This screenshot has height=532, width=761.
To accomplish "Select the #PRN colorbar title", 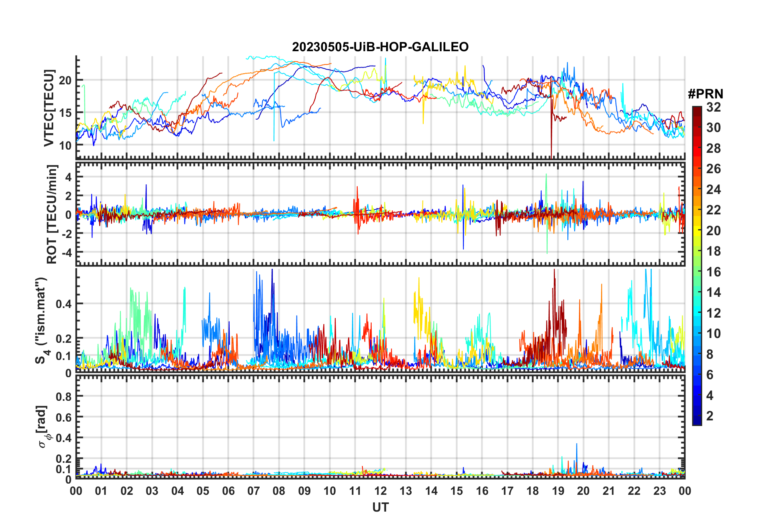I will (x=705, y=94).
